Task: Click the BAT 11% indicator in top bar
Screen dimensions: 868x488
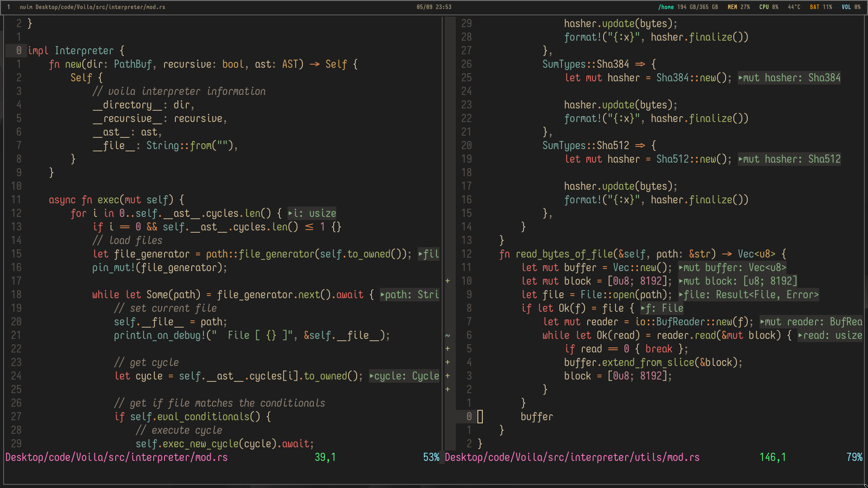Action: pos(821,7)
